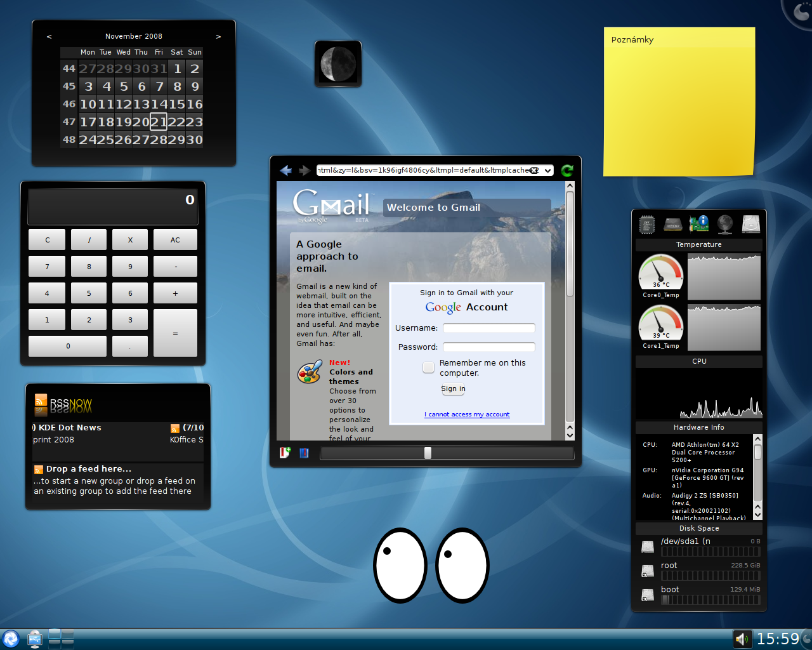
Task: Switch desktops using the pager
Action: 62,639
